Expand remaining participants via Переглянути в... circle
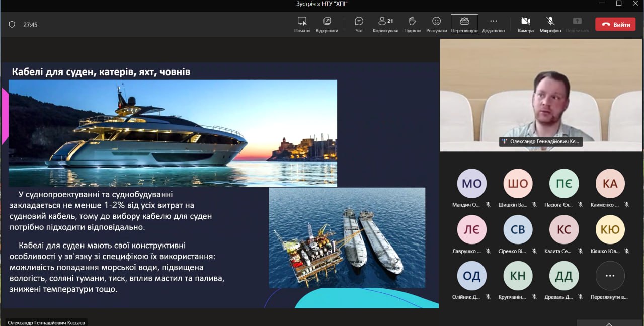 pyautogui.click(x=610, y=276)
